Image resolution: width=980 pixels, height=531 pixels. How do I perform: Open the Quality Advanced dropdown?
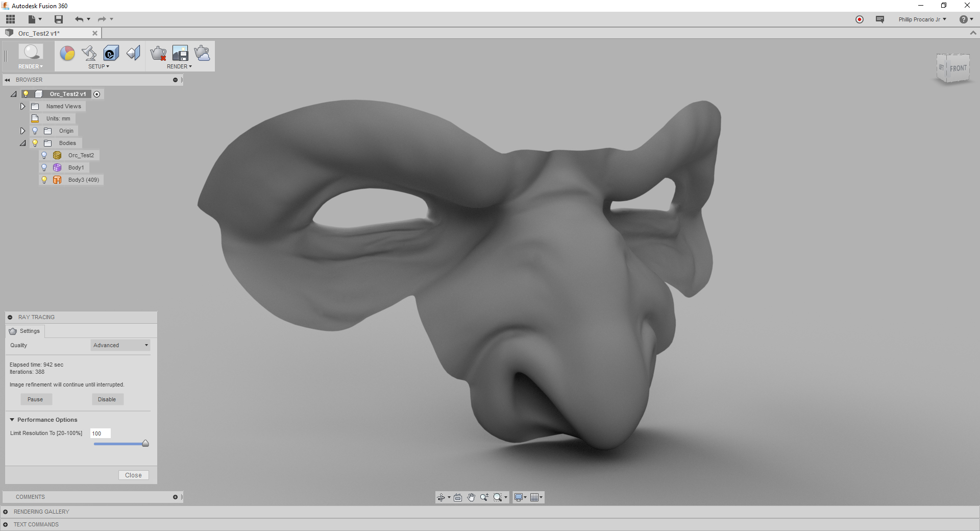120,345
